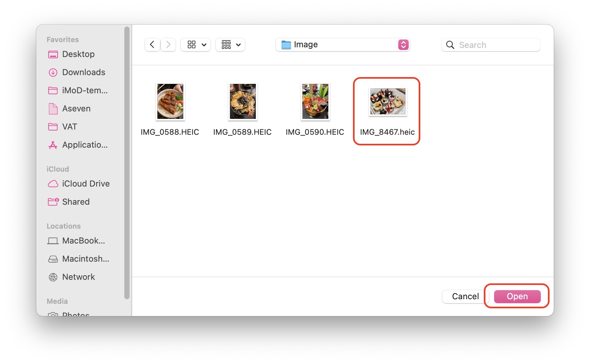The height and width of the screenshot is (364, 590).
Task: Expand the Image folder location popup
Action: 403,45
